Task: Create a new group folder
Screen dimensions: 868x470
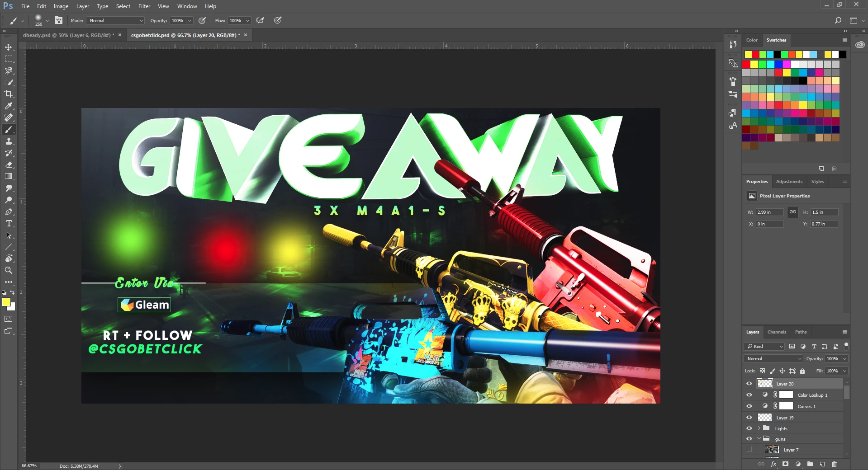Action: click(x=810, y=464)
